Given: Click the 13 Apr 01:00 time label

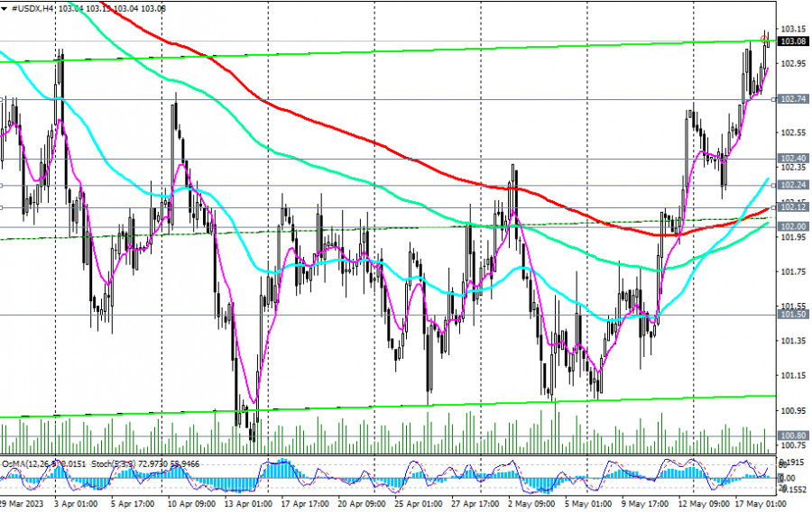Looking at the screenshot, I should click(x=247, y=504).
